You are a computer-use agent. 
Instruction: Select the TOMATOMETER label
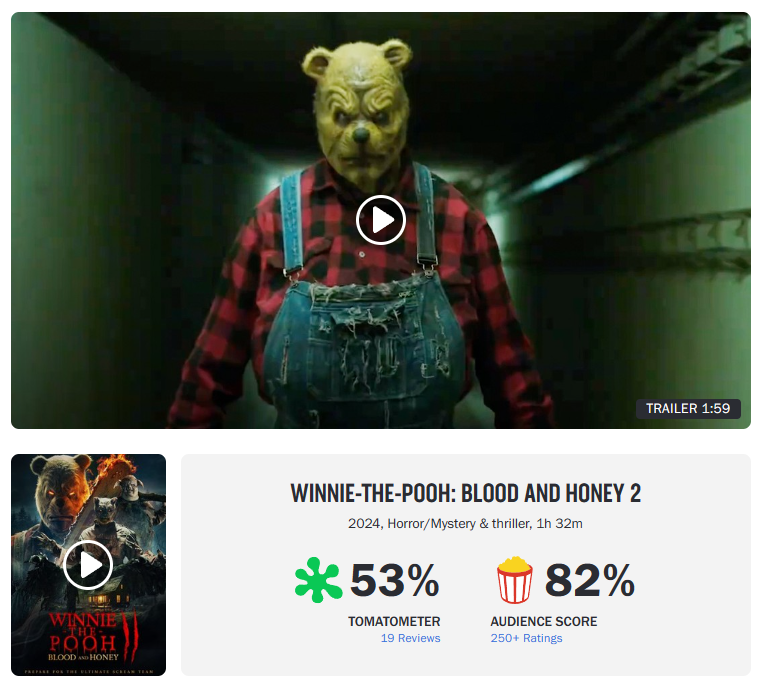click(x=394, y=621)
